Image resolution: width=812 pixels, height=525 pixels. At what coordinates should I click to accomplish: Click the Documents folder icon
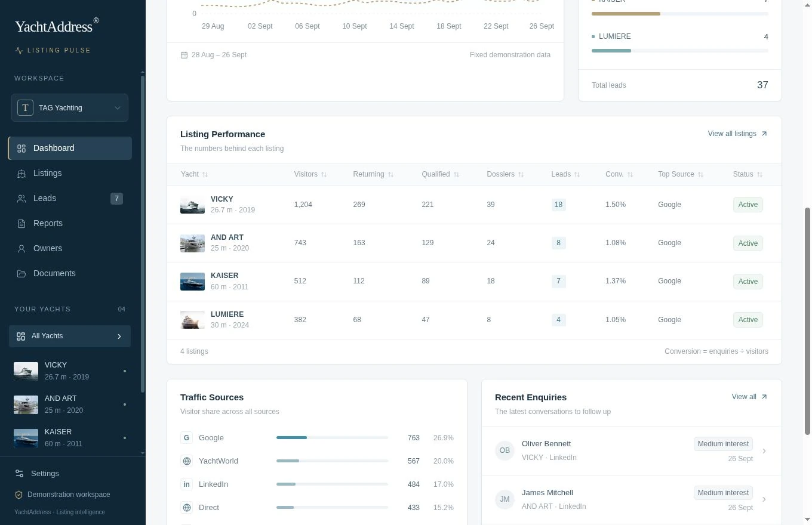click(x=21, y=274)
